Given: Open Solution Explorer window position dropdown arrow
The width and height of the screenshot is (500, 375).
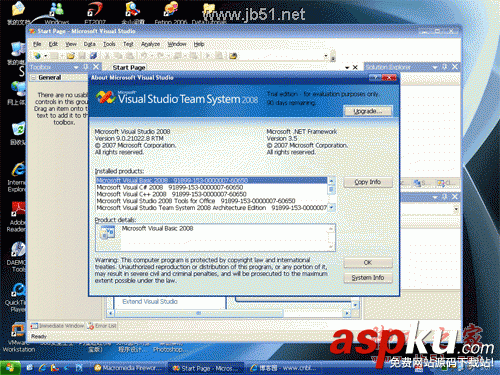Looking at the screenshot, I should (435, 67).
